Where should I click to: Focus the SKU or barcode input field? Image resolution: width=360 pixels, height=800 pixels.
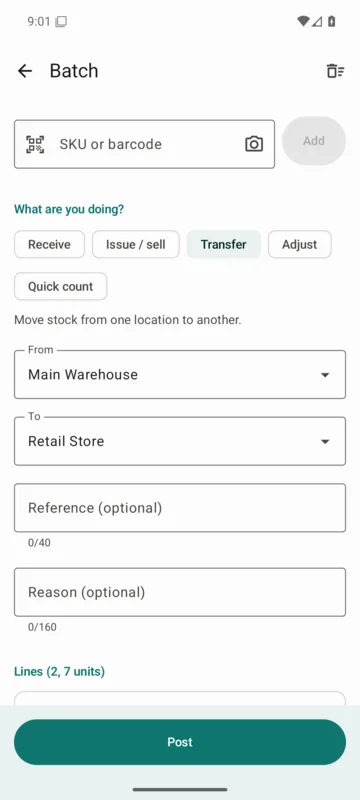coord(144,144)
